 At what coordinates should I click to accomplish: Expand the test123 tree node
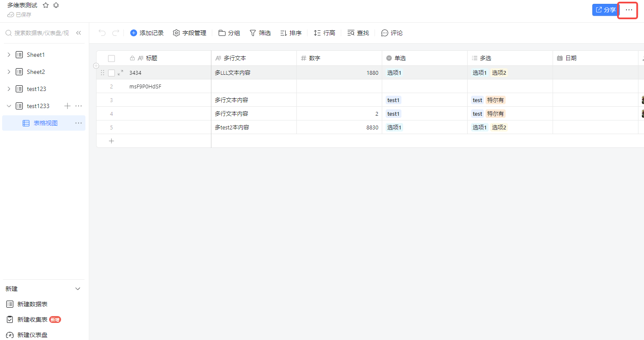[9, 89]
